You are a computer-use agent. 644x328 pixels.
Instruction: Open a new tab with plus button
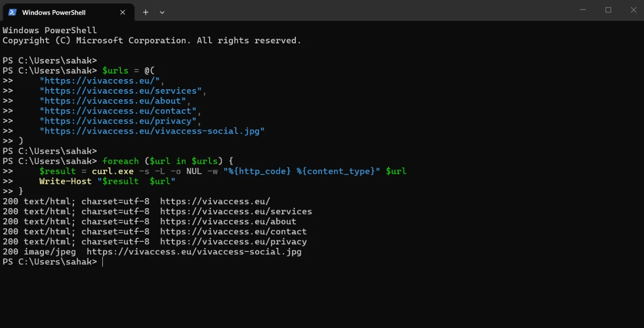[x=146, y=12]
